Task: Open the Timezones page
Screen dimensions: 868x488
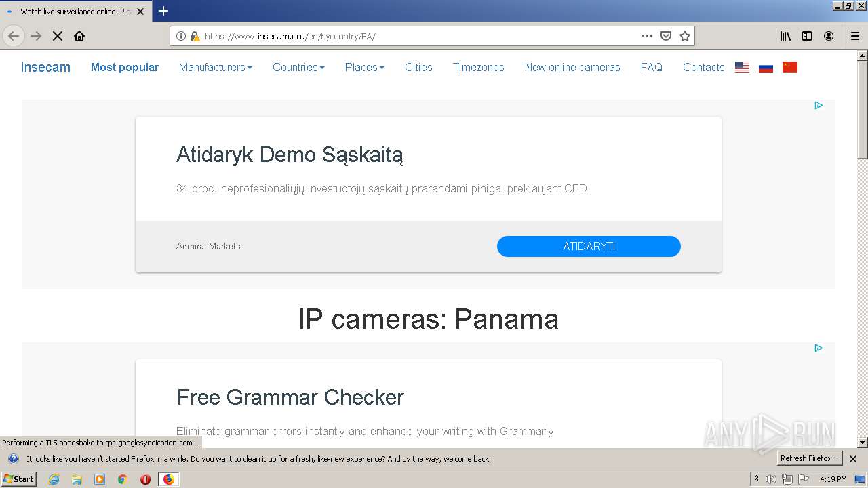Action: [x=478, y=67]
